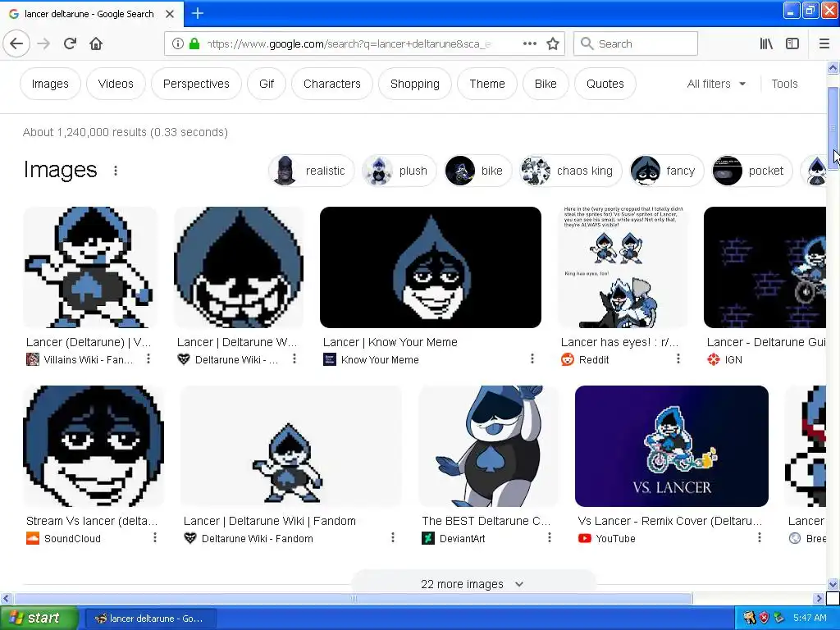Open the VS. LANCER YouTube thumbnail
This screenshot has width=840, height=630.
(x=671, y=446)
